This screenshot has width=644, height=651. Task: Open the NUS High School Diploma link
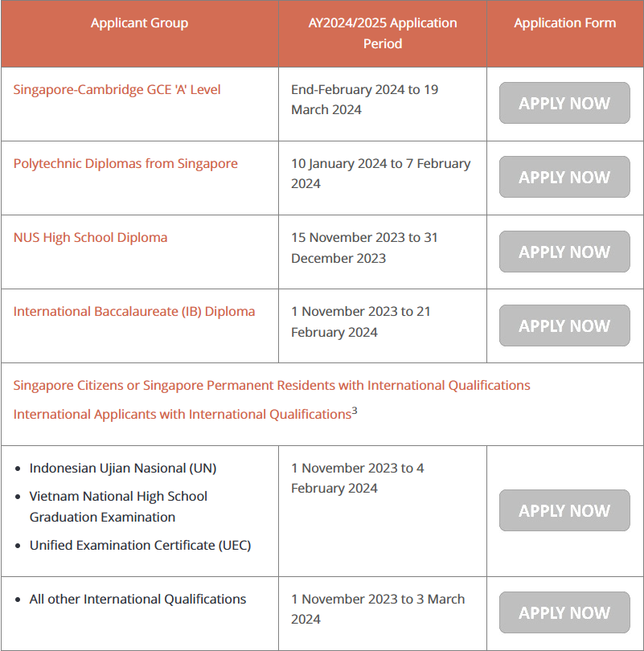tap(90, 237)
